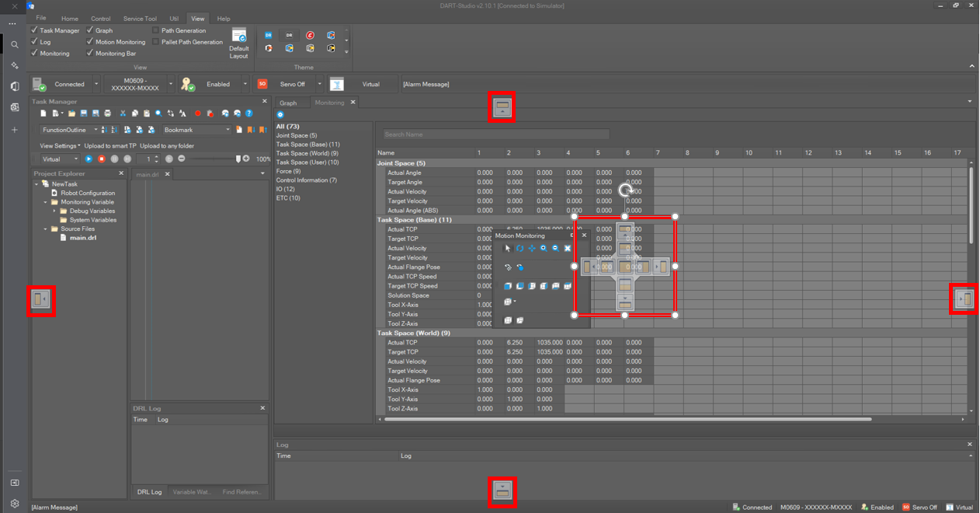Select the rotate tool in Motion Monitoring
Viewport: 980px width, 513px height.
[520, 249]
